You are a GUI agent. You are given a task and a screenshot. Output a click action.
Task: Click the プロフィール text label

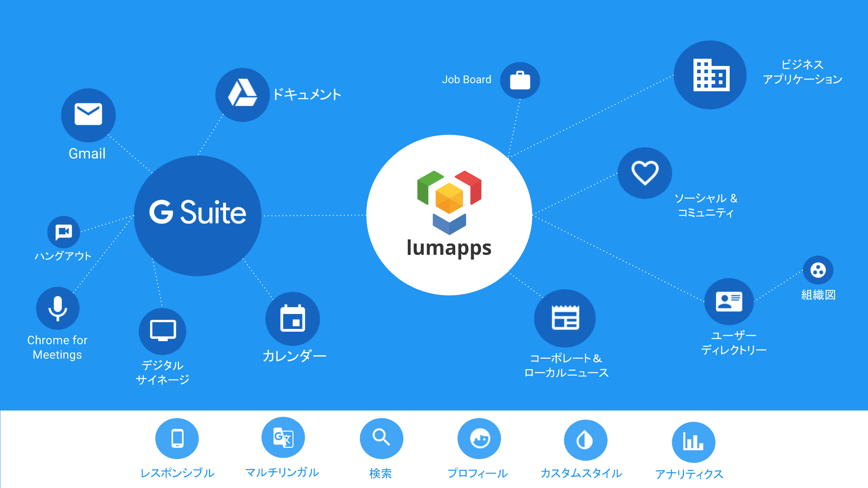click(477, 474)
